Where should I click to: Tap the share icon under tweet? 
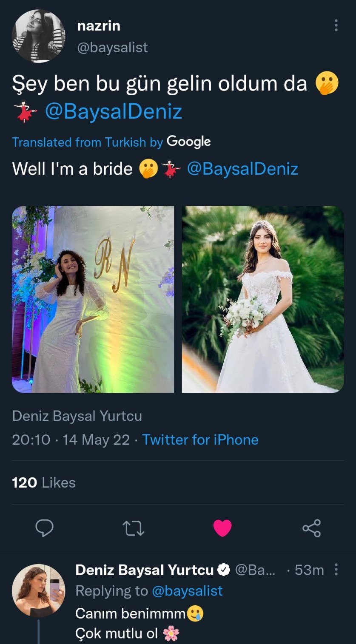coord(311,528)
